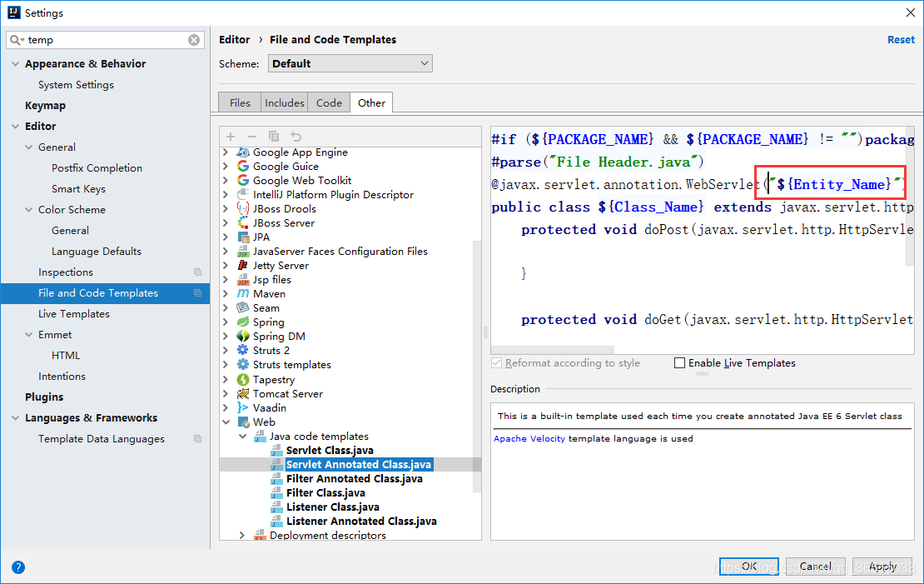
Task: Click the reset to default arrow icon
Action: [296, 137]
